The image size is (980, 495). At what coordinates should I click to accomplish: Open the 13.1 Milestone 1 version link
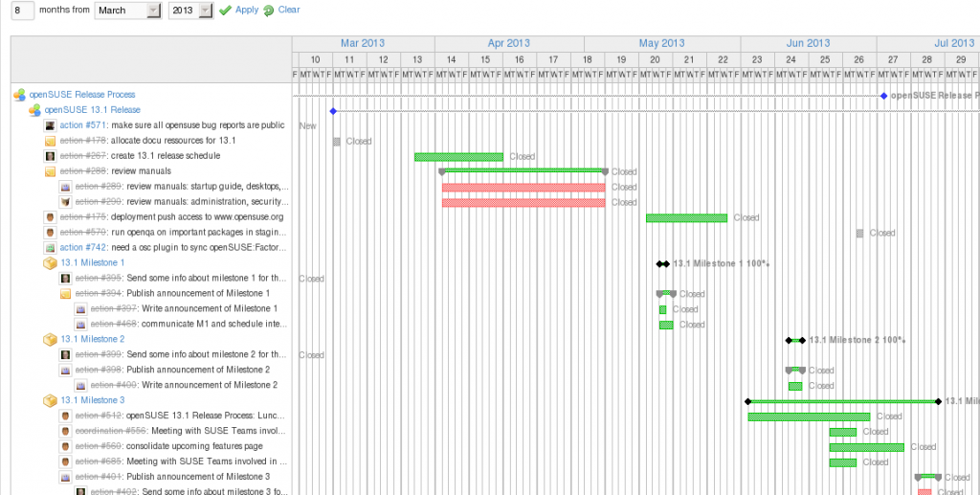tap(93, 262)
